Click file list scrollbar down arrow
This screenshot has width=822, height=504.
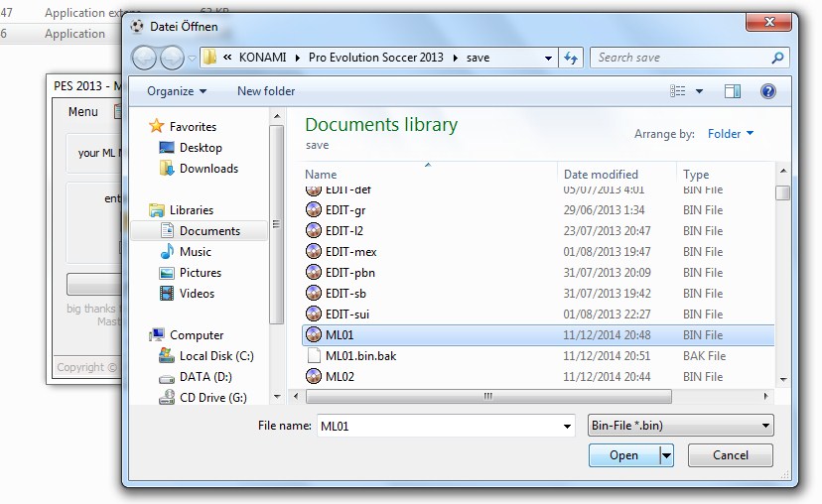783,379
